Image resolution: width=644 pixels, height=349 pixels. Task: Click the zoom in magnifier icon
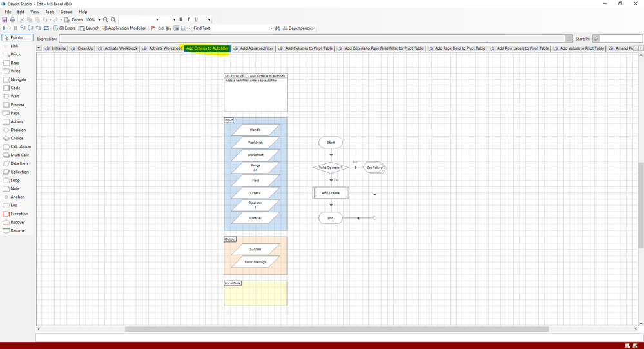coord(106,20)
